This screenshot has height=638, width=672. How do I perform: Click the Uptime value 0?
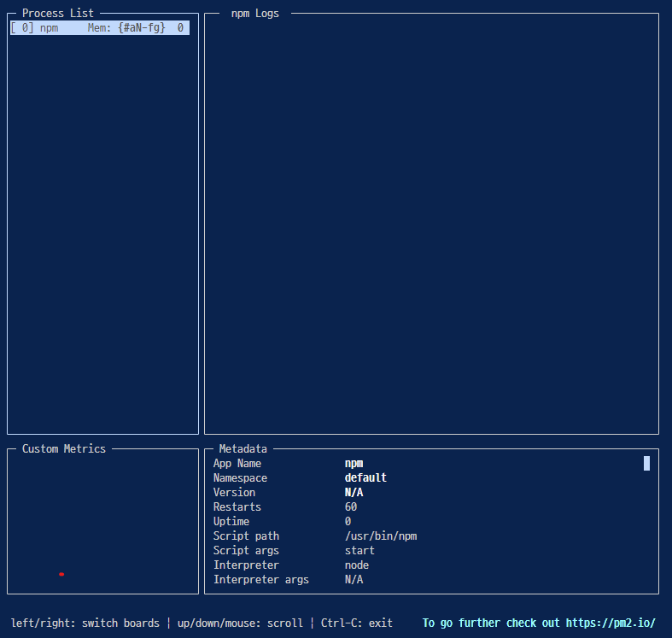[348, 521]
